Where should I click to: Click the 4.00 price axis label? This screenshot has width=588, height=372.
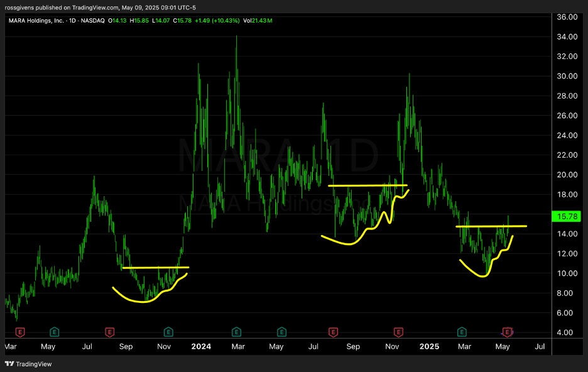click(x=565, y=332)
